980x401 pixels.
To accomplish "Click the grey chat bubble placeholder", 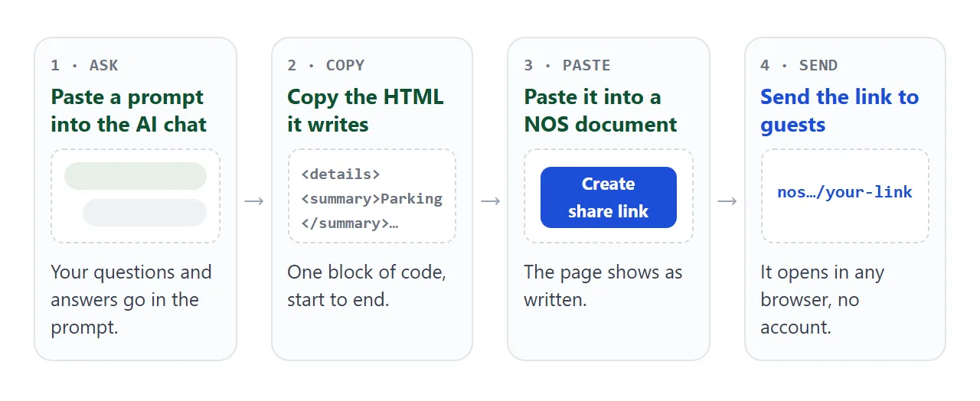I will [145, 213].
